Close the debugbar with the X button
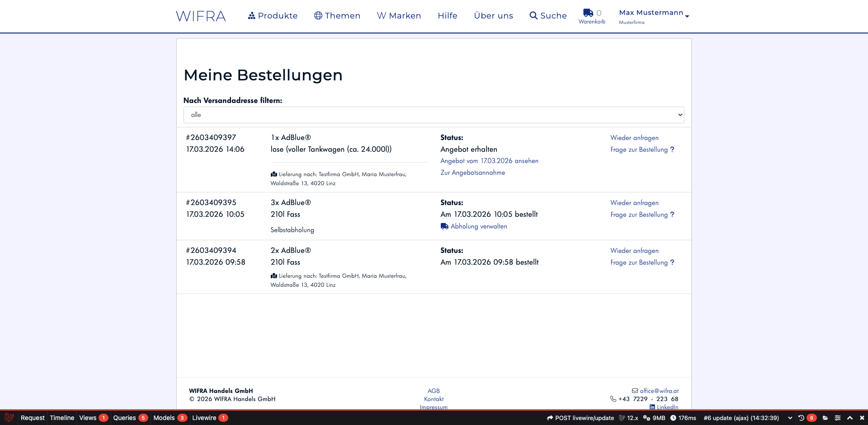Image resolution: width=868 pixels, height=425 pixels. click(x=863, y=418)
